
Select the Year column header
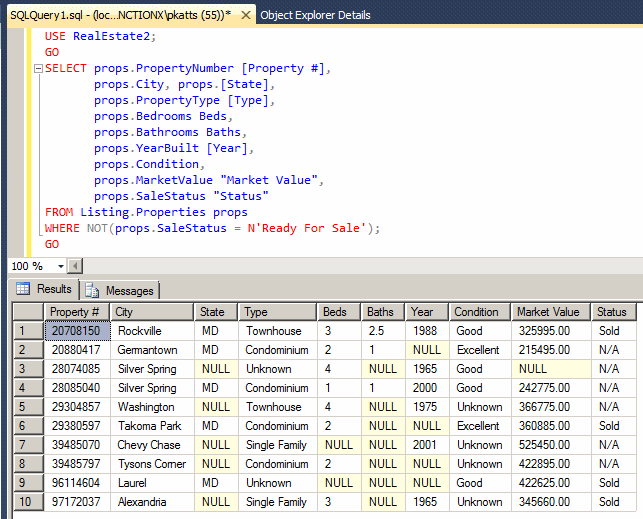pyautogui.click(x=427, y=312)
